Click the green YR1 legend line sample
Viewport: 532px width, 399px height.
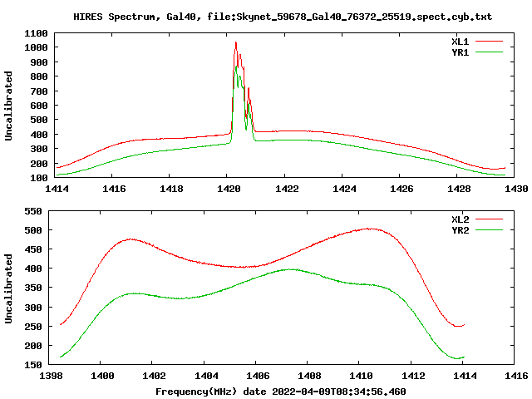point(489,52)
